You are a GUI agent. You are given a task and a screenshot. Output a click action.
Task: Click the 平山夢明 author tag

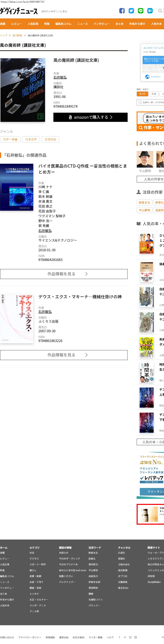click(x=144, y=210)
